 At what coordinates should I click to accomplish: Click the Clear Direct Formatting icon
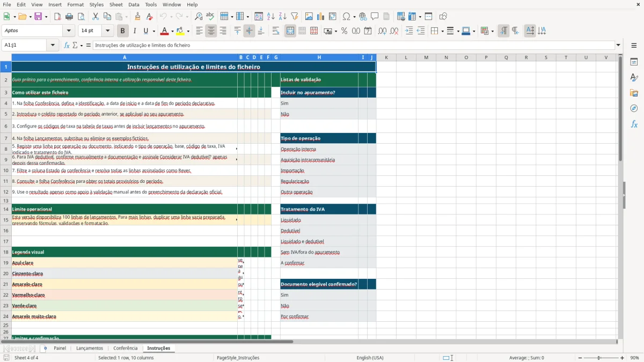[x=149, y=17]
